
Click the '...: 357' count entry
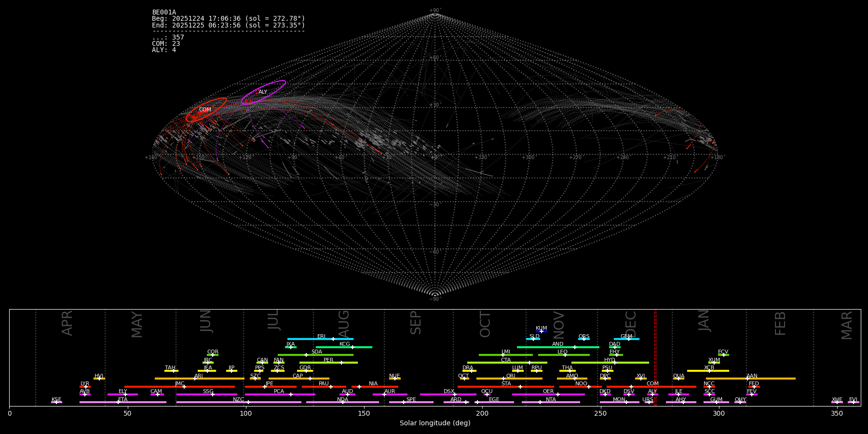168,38
